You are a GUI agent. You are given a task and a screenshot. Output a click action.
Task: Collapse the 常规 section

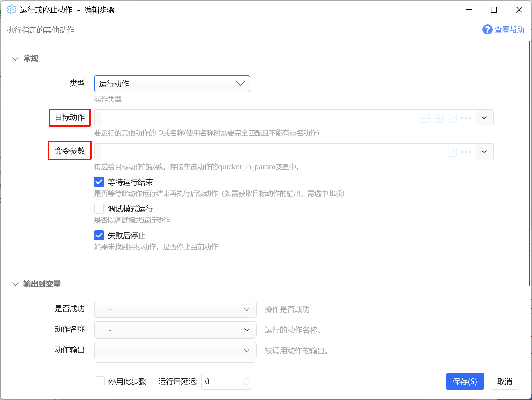click(16, 59)
